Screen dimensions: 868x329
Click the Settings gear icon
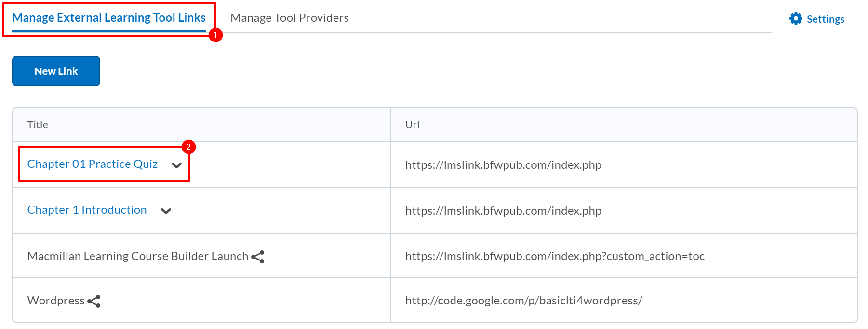[796, 19]
